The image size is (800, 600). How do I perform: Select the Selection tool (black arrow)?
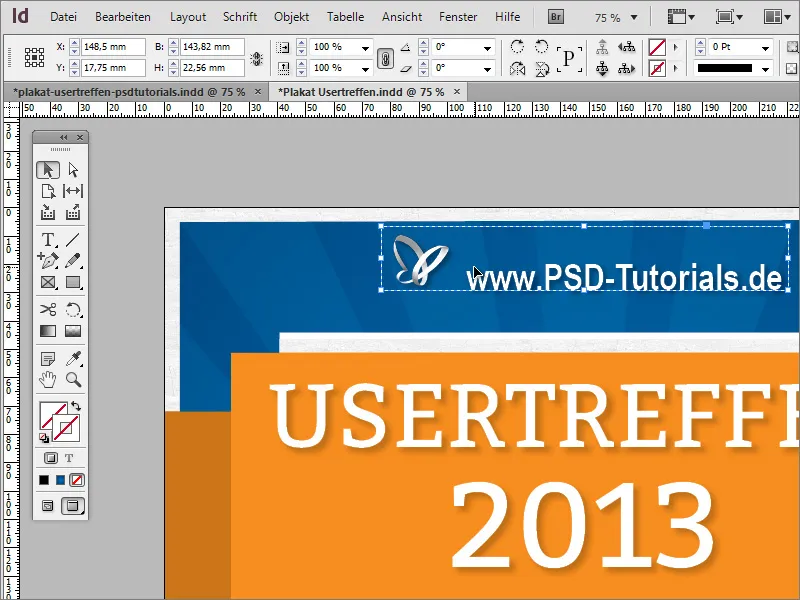tap(48, 169)
